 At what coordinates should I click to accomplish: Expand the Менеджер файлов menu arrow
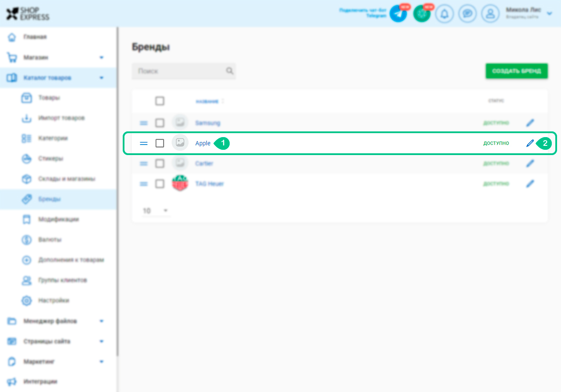click(x=102, y=321)
